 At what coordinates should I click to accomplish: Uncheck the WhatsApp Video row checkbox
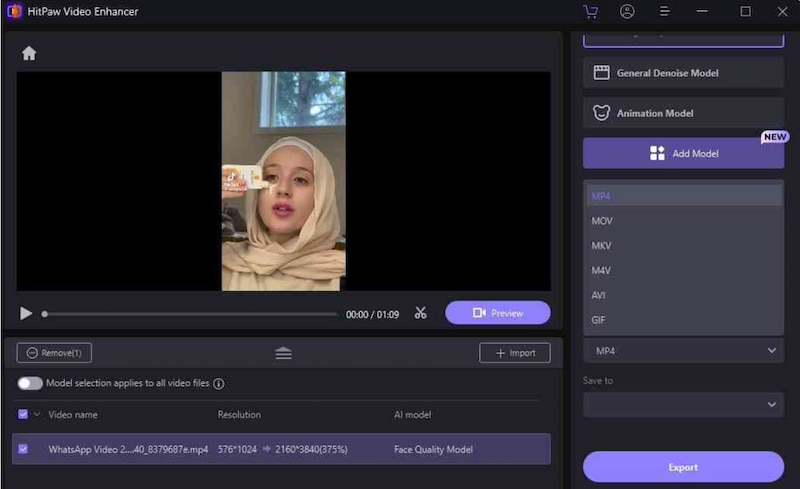tap(23, 449)
